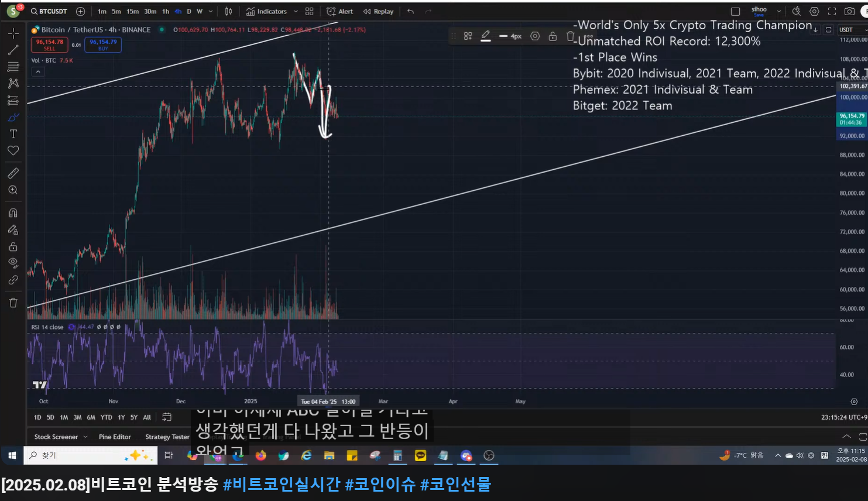
Task: Open the Indicators dialog
Action: click(x=266, y=11)
